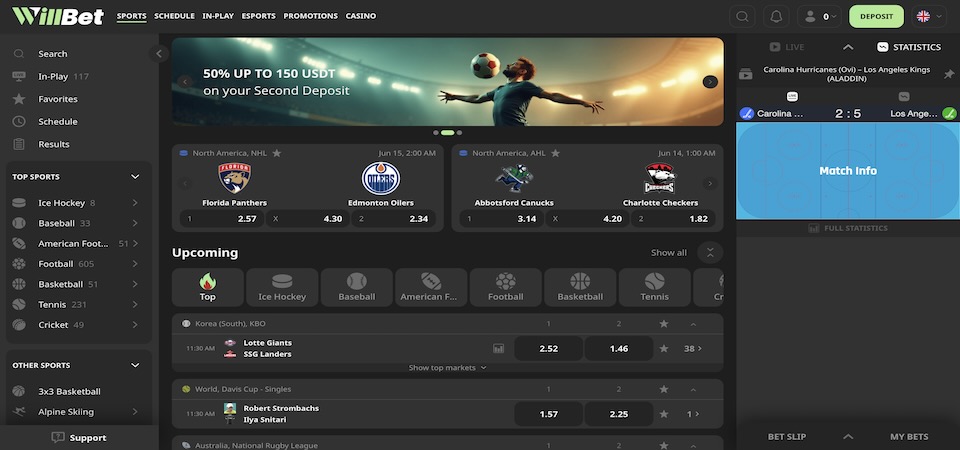Open the language flag selector
Screen dimensions: 960x450
click(x=929, y=17)
